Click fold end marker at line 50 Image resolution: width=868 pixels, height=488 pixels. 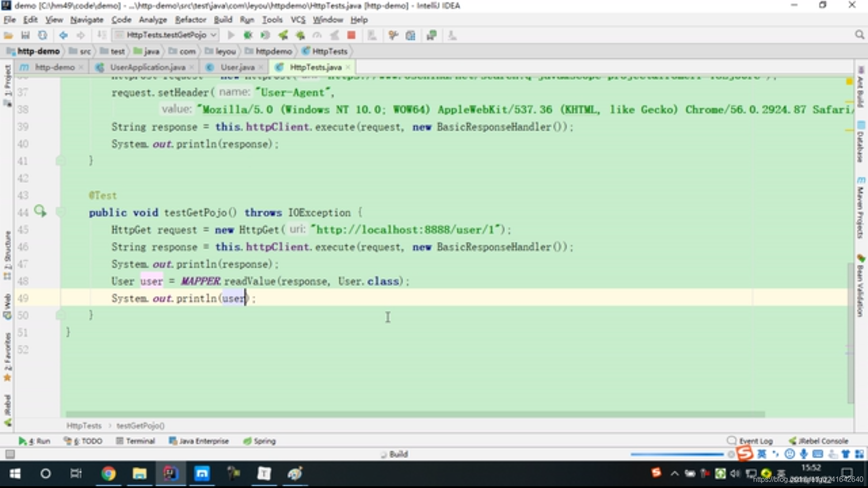coord(61,314)
